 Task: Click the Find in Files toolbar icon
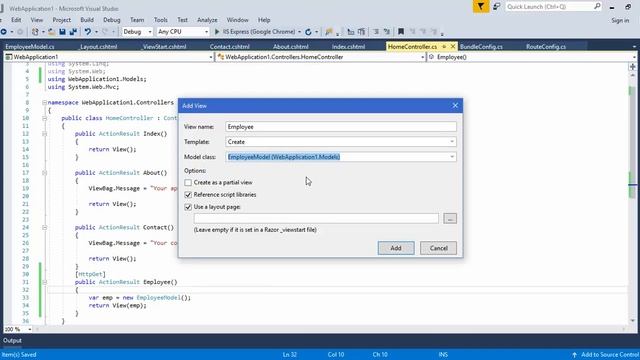329,31
